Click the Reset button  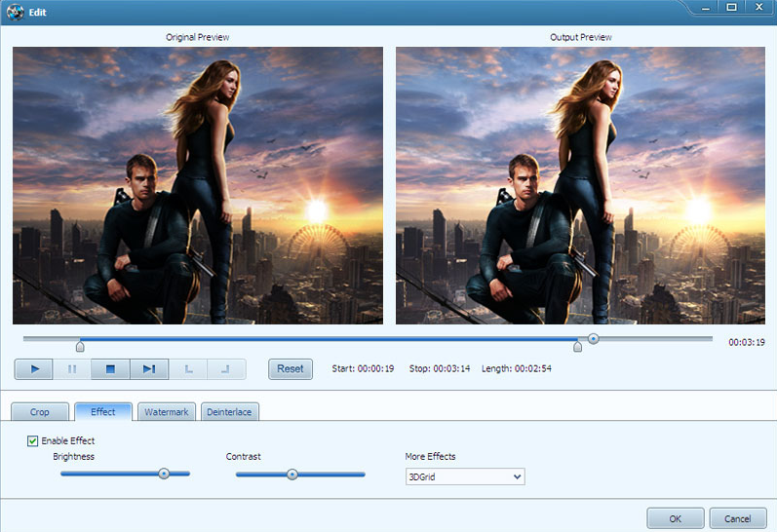(x=291, y=369)
